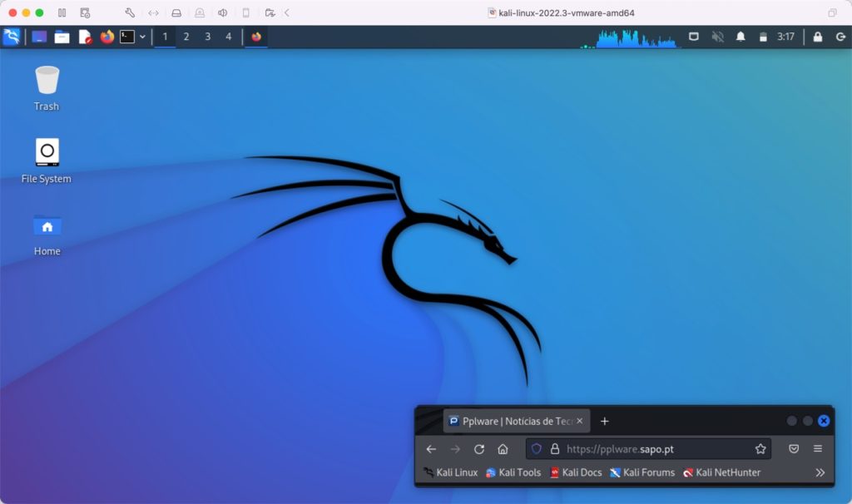Select the Firefox window in taskbar

click(x=256, y=37)
